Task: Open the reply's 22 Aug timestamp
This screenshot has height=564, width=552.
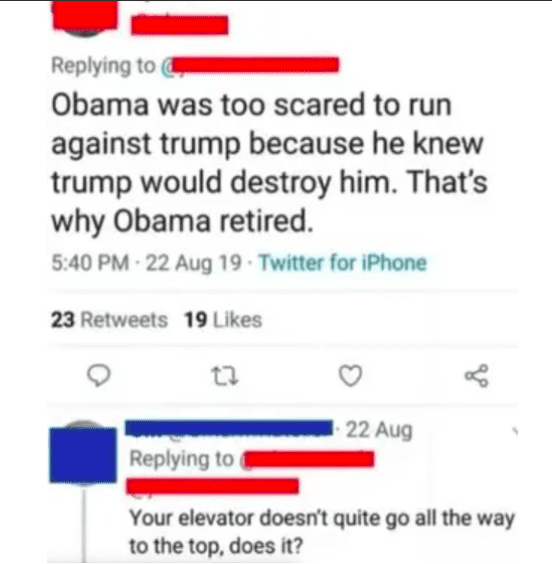Action: point(379,430)
